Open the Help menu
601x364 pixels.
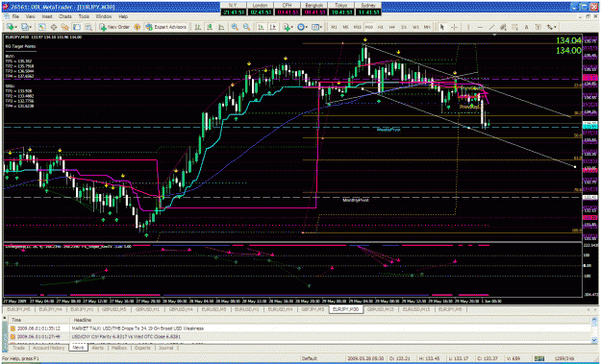click(123, 17)
